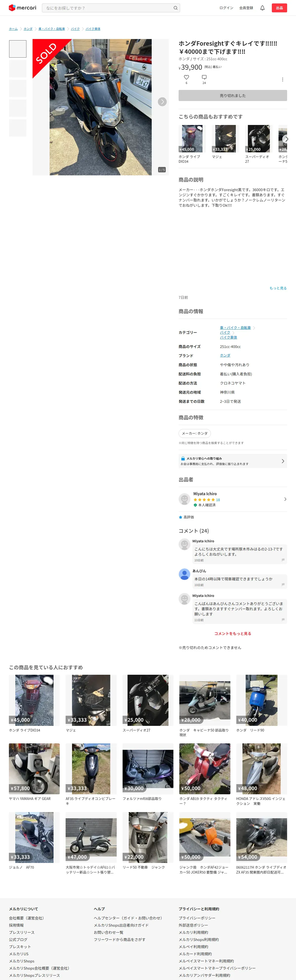This screenshot has height=980, width=296.
Task: Open バイク車体 breadcrumb link
Action: click(x=93, y=29)
